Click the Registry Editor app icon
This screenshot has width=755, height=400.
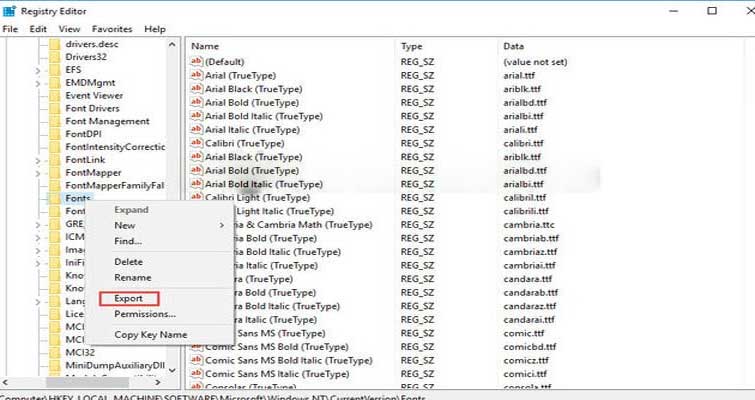pyautogui.click(x=9, y=11)
